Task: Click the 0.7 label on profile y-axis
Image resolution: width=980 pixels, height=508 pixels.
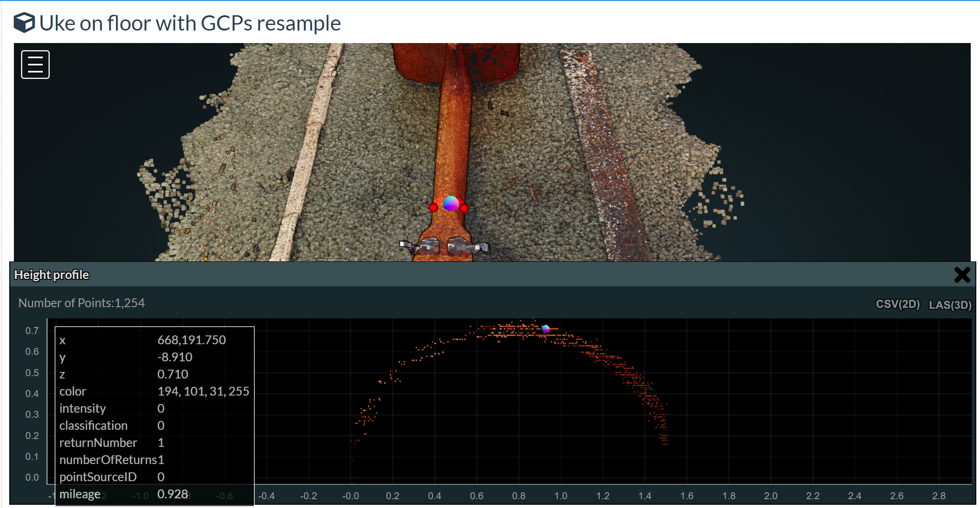Action: 32,331
